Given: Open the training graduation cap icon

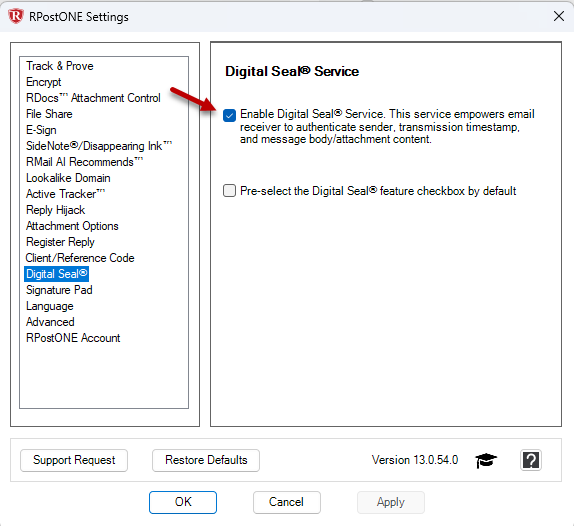Looking at the screenshot, I should click(x=486, y=460).
